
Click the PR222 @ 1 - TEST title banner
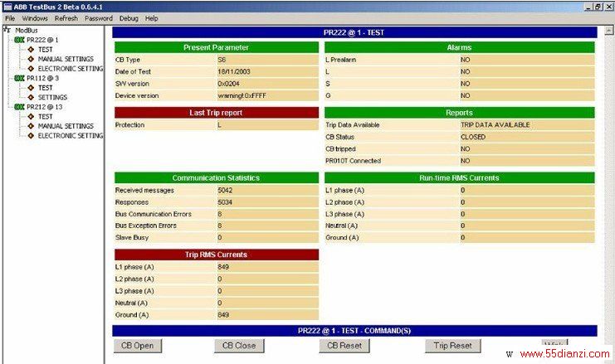[x=354, y=32]
